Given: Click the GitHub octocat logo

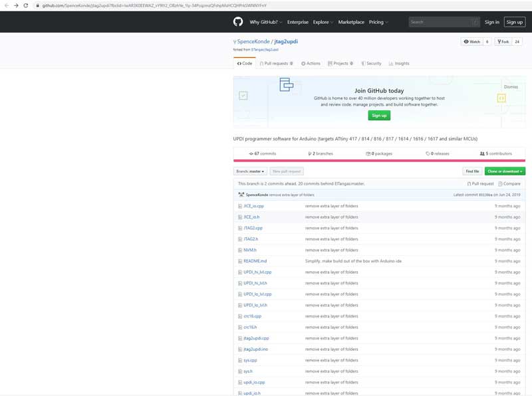Looking at the screenshot, I should pyautogui.click(x=238, y=22).
